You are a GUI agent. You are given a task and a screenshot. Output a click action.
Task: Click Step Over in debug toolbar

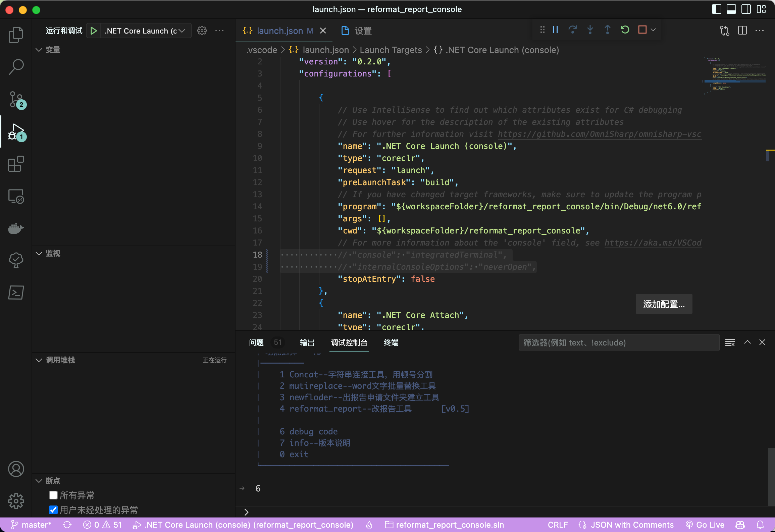click(x=573, y=30)
